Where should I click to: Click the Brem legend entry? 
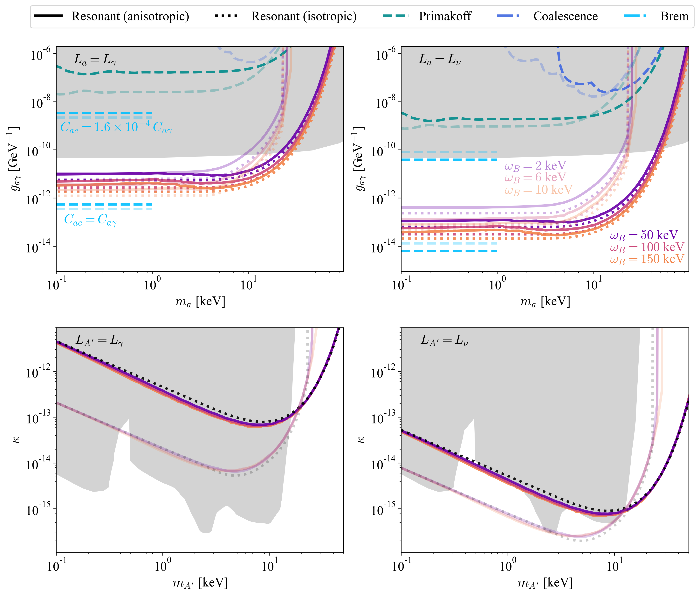(674, 16)
